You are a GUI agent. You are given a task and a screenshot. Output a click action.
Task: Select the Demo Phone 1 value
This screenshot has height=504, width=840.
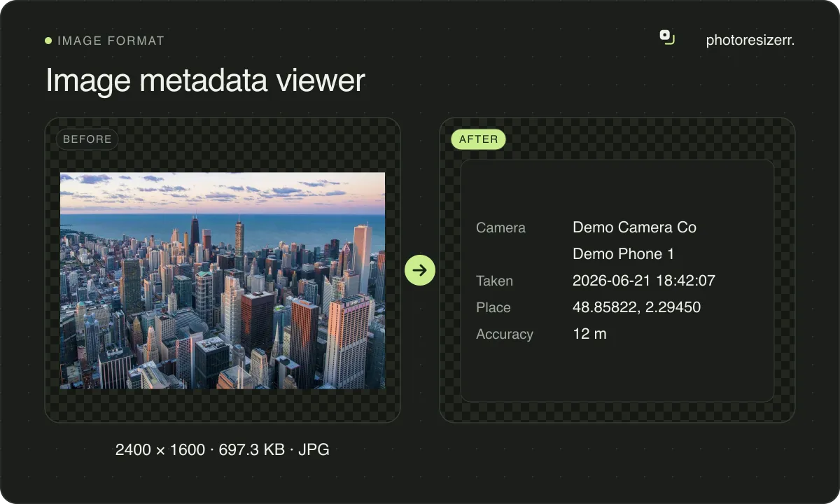click(623, 254)
